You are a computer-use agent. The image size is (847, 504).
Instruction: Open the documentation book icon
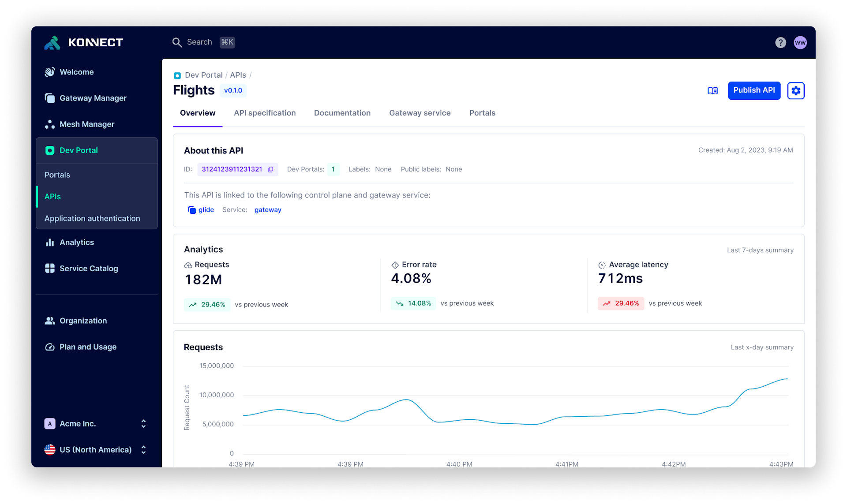[713, 90]
